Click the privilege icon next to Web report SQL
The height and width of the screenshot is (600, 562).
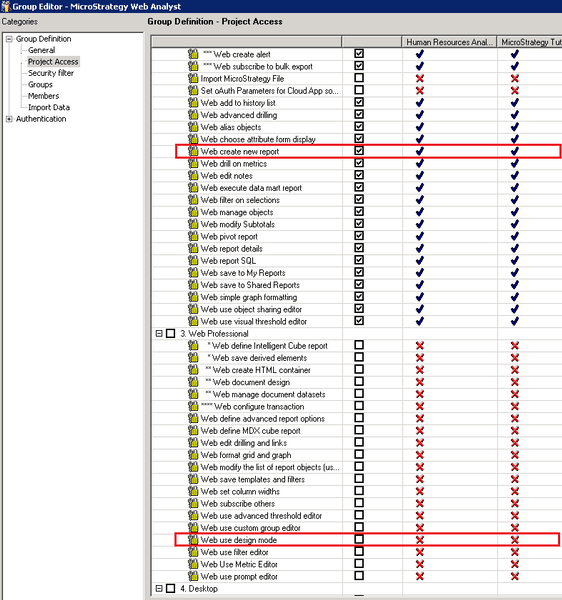tap(193, 261)
